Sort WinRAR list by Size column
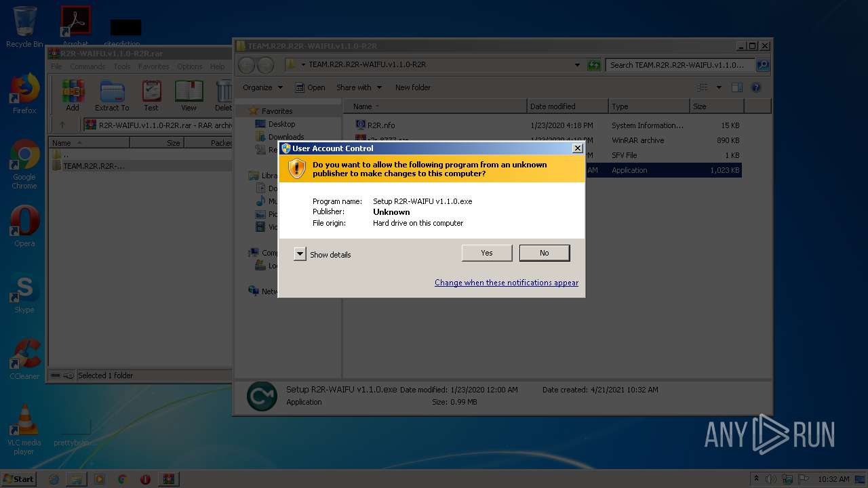Image resolution: width=868 pixels, height=488 pixels. coord(157,142)
